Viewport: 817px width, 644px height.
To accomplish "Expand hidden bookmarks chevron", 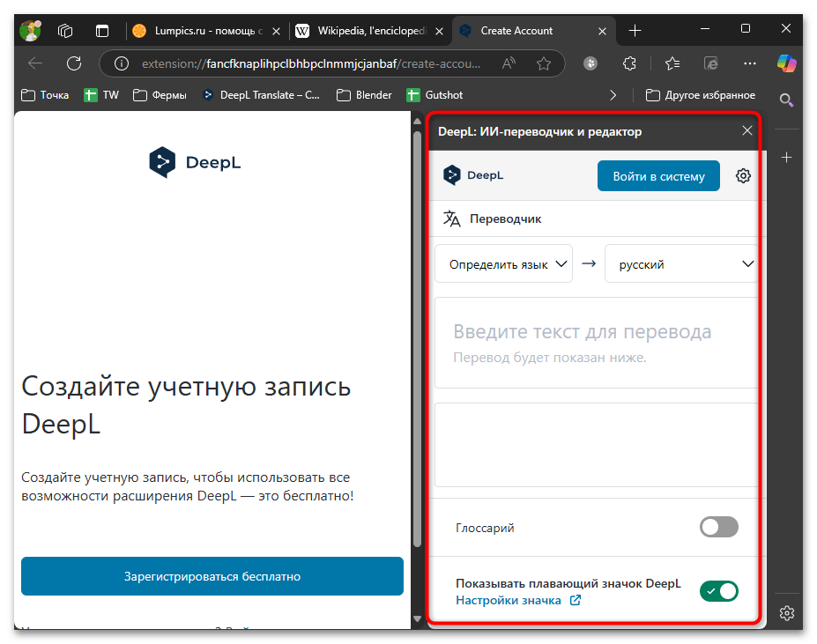I will (x=613, y=95).
